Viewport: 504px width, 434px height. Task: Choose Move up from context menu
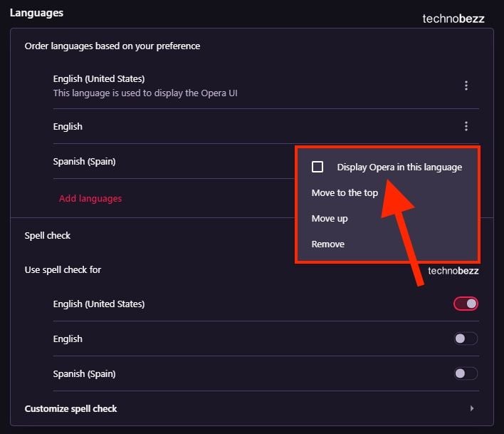(330, 219)
